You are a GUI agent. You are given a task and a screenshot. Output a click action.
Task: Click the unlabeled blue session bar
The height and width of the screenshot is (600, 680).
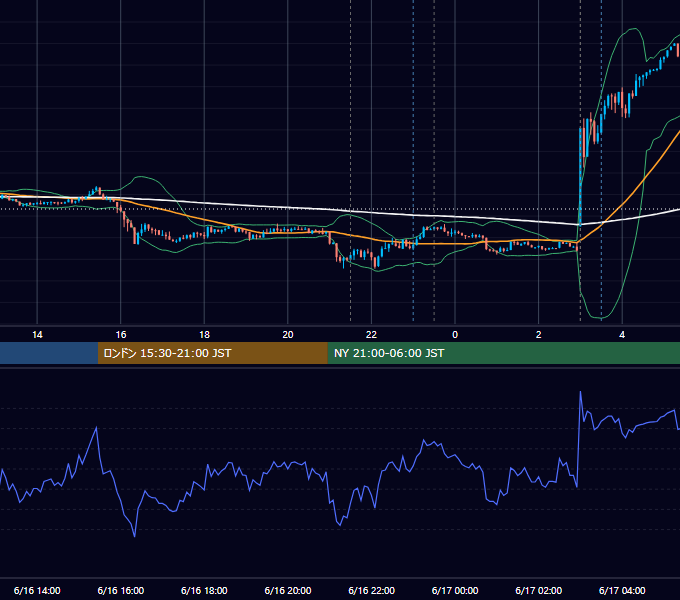pos(49,353)
